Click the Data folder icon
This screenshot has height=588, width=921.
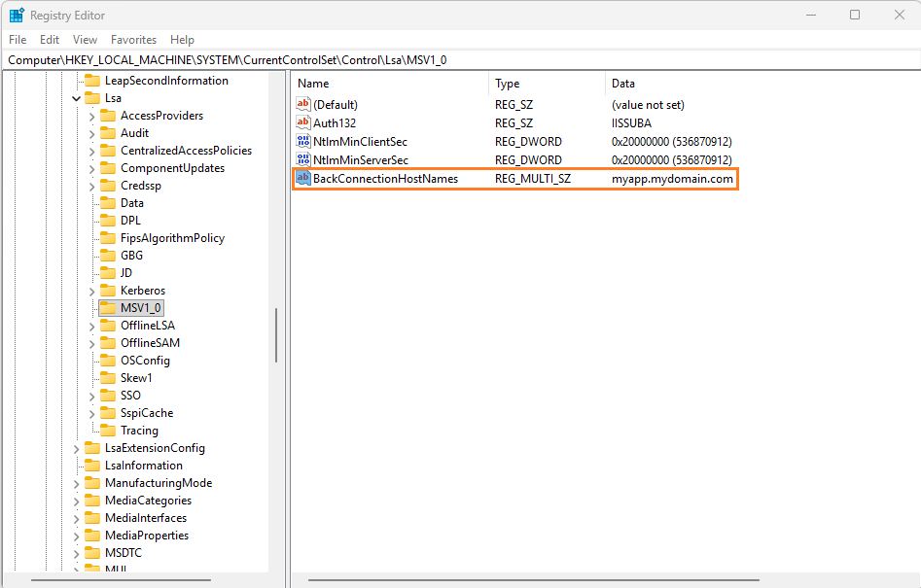click(108, 203)
